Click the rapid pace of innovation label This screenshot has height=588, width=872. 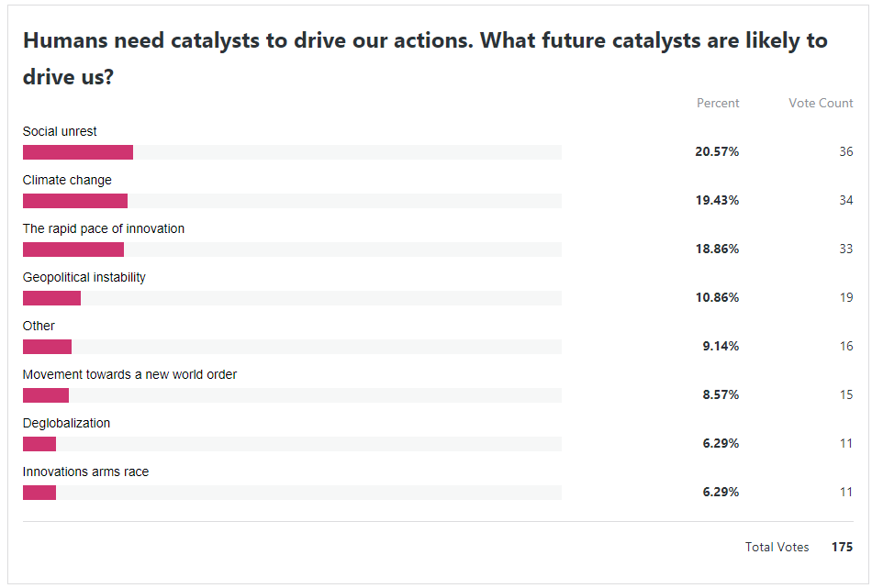pos(103,228)
